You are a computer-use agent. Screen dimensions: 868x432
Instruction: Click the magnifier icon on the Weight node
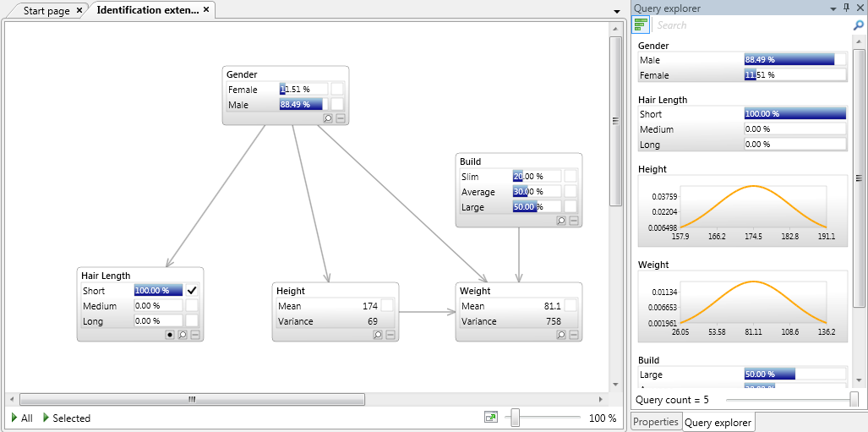click(560, 335)
